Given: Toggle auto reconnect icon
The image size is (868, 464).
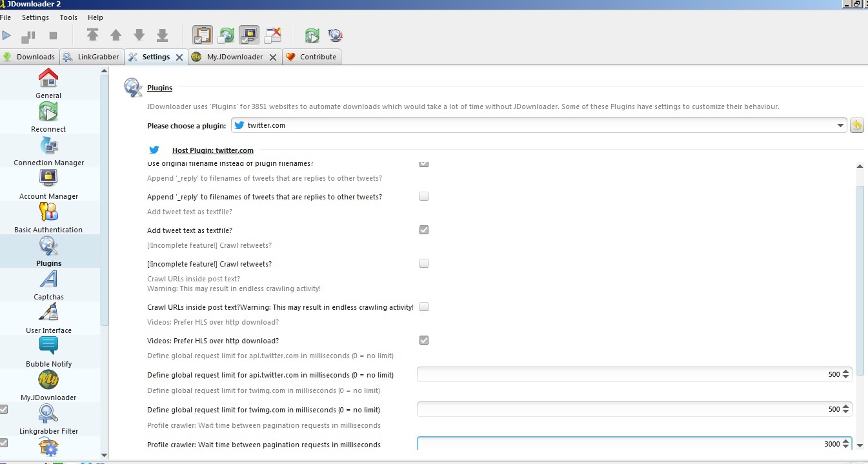Looking at the screenshot, I should (227, 35).
